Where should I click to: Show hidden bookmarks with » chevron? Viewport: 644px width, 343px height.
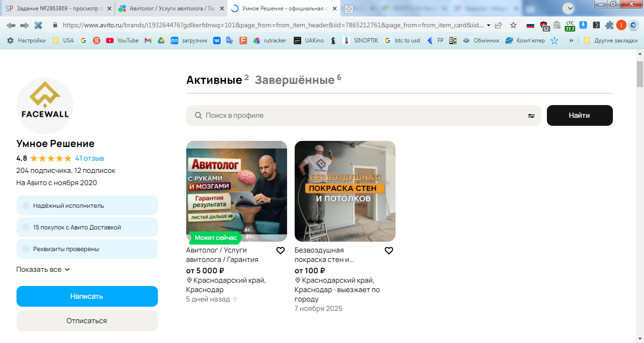[x=571, y=41]
